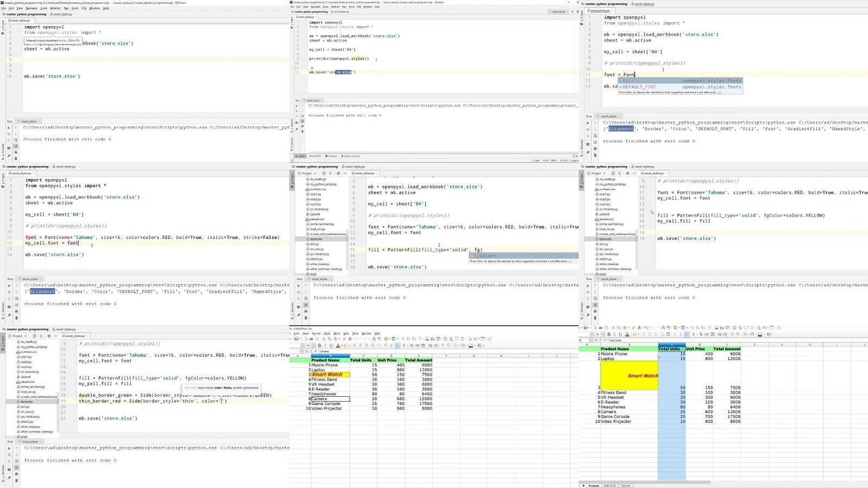Image resolution: width=868 pixels, height=488 pixels.
Task: Click center horizontally icon in Camera-selected LibreOffice window
Action: click(360, 345)
